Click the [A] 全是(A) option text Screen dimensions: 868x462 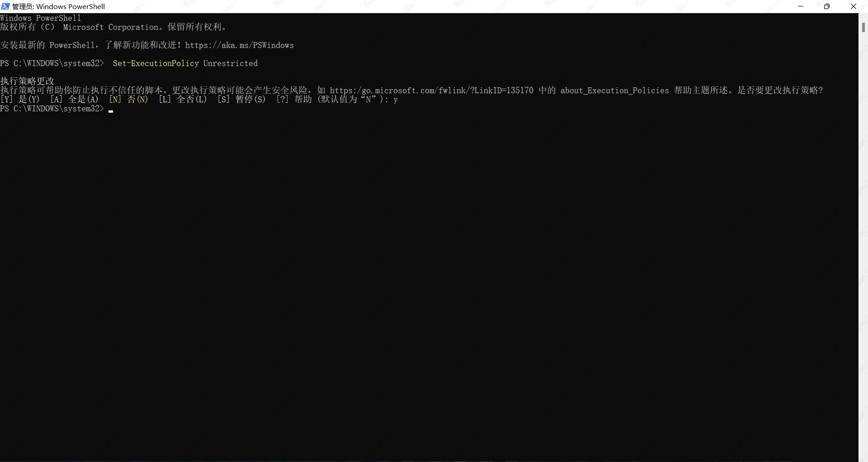tap(74, 100)
